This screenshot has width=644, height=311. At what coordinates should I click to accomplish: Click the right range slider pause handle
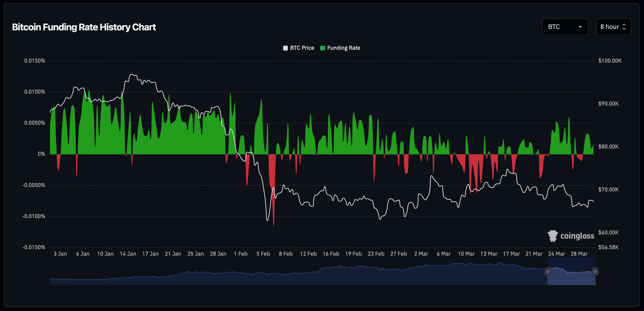595,272
